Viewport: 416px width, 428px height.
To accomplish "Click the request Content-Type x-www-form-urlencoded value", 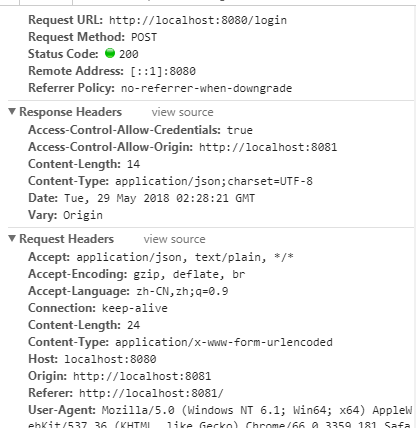I will pyautogui.click(x=224, y=342).
